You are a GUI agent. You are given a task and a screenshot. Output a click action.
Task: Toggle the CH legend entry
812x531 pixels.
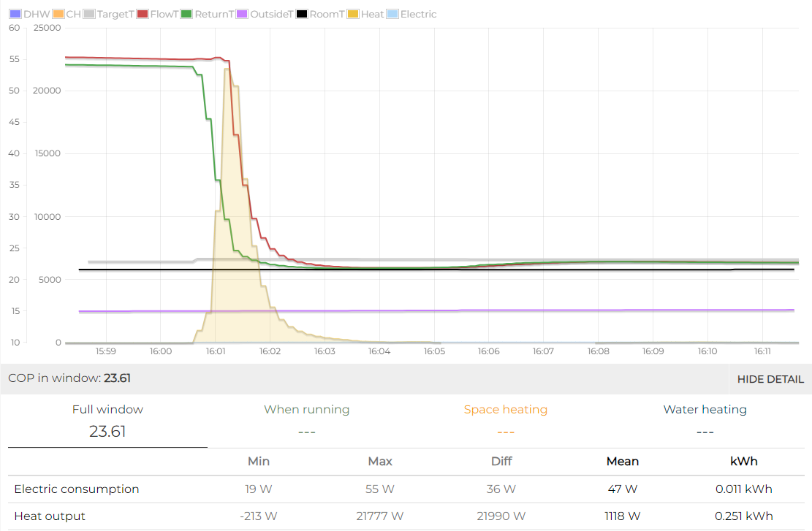point(67,14)
